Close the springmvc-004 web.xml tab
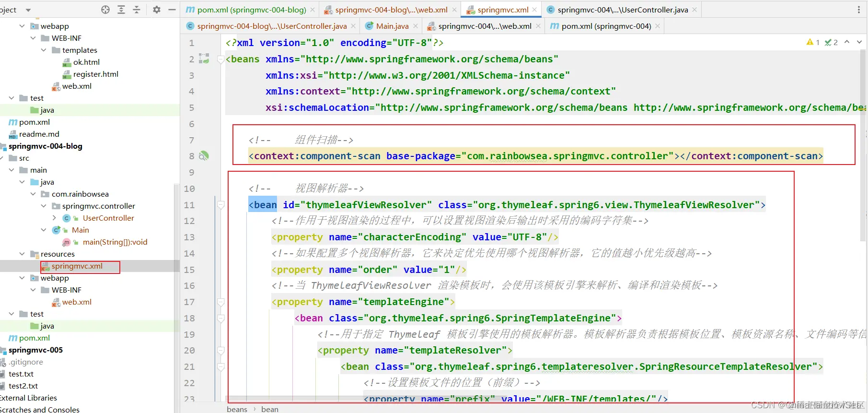 (538, 26)
